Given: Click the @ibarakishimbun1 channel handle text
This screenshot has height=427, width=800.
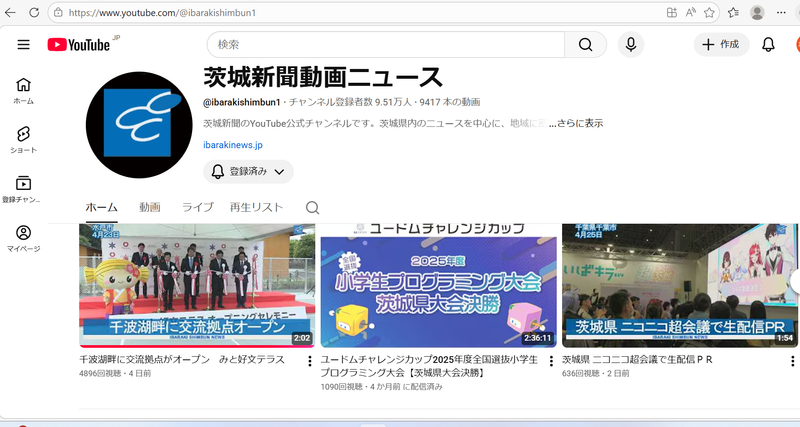Looking at the screenshot, I should coord(242,102).
